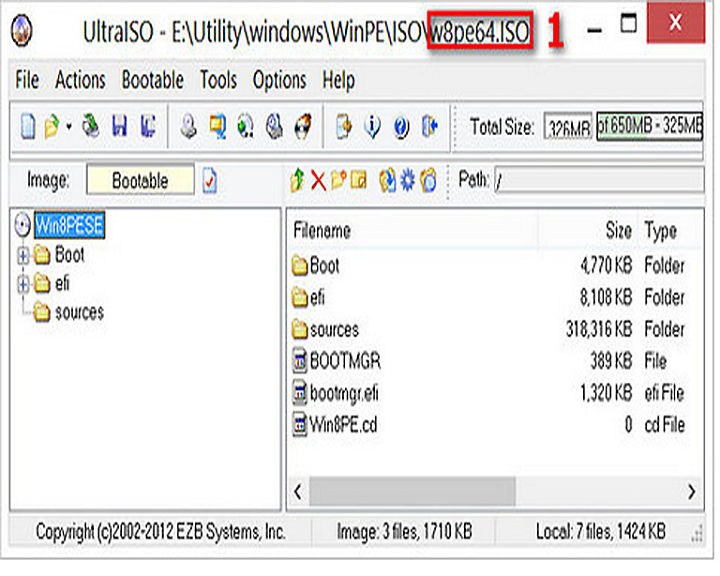Click the Extract icon in image toolbar
Image resolution: width=720 pixels, height=576 pixels.
point(387,180)
